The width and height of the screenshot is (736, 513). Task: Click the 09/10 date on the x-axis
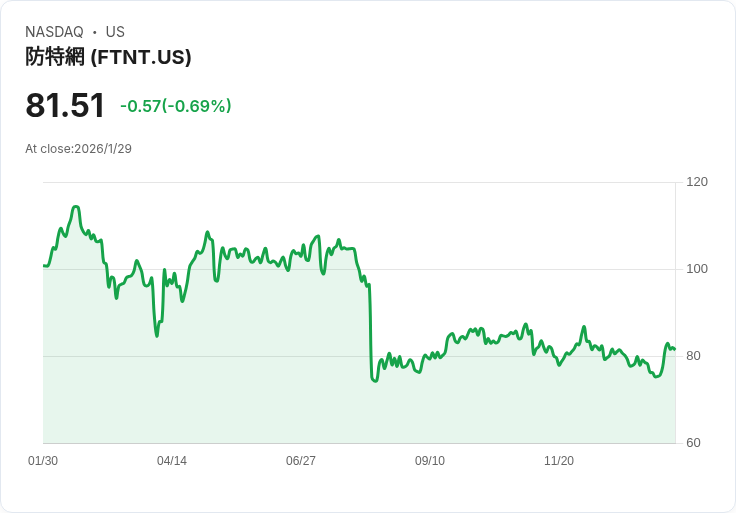pyautogui.click(x=430, y=461)
